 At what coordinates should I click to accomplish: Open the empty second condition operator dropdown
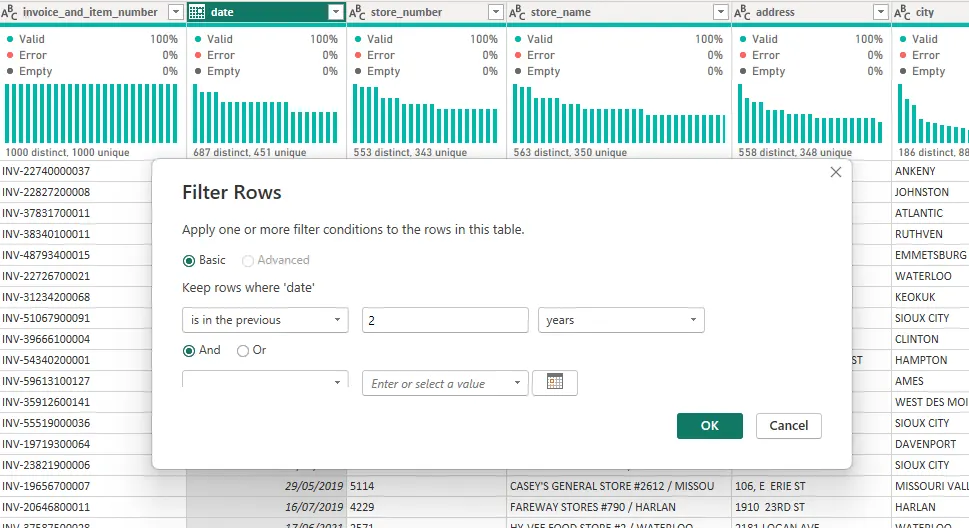tap(265, 379)
